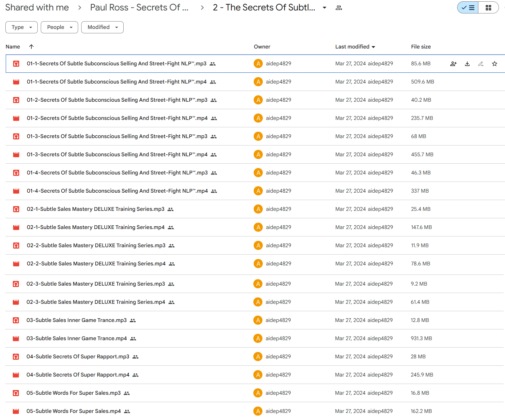Select 02-3-Subtle Sales Mastery DELUXE mp3 name
The height and width of the screenshot is (420, 505).
coord(96,284)
